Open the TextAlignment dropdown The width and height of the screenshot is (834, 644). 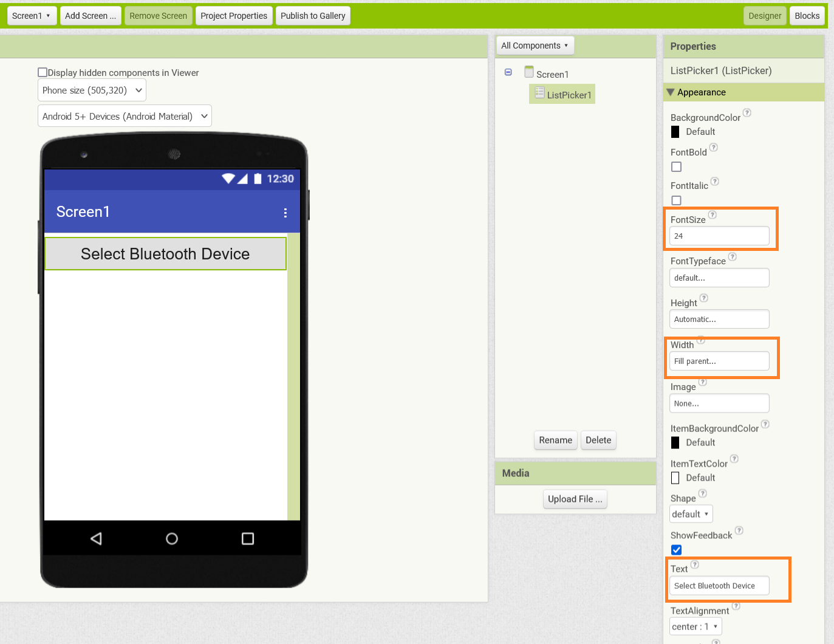[x=695, y=626]
